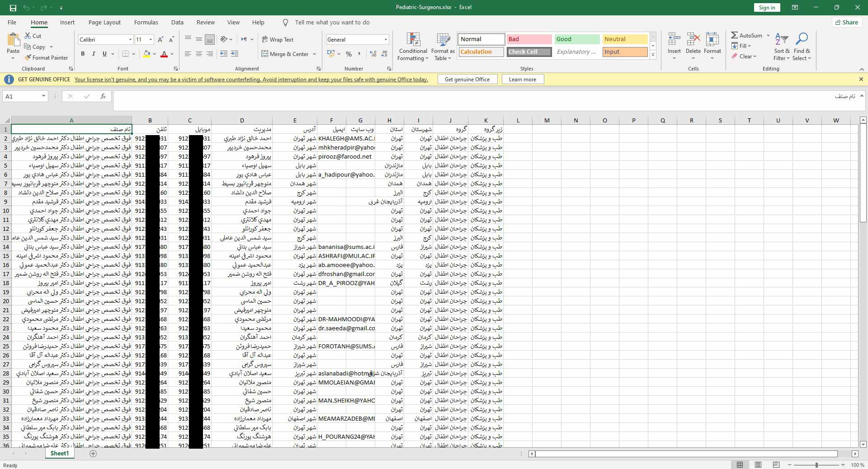Viewport: 868px width, 469px height.
Task: Click the Save icon in title bar
Action: 13,8
